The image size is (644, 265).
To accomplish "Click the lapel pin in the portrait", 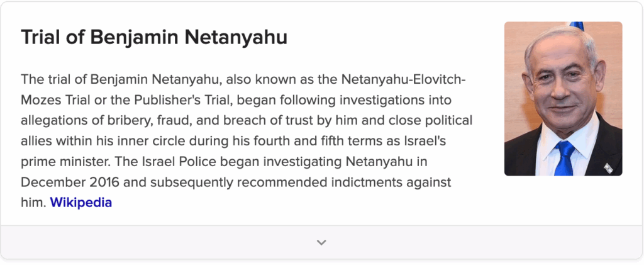I will [x=608, y=167].
